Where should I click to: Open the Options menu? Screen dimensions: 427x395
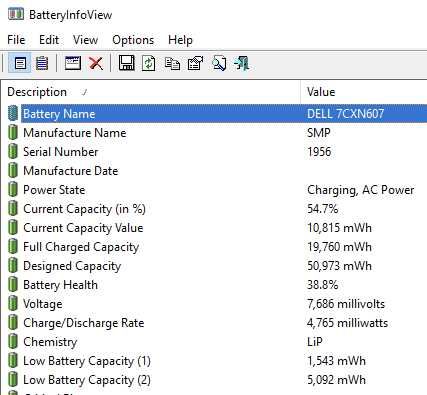(x=133, y=40)
